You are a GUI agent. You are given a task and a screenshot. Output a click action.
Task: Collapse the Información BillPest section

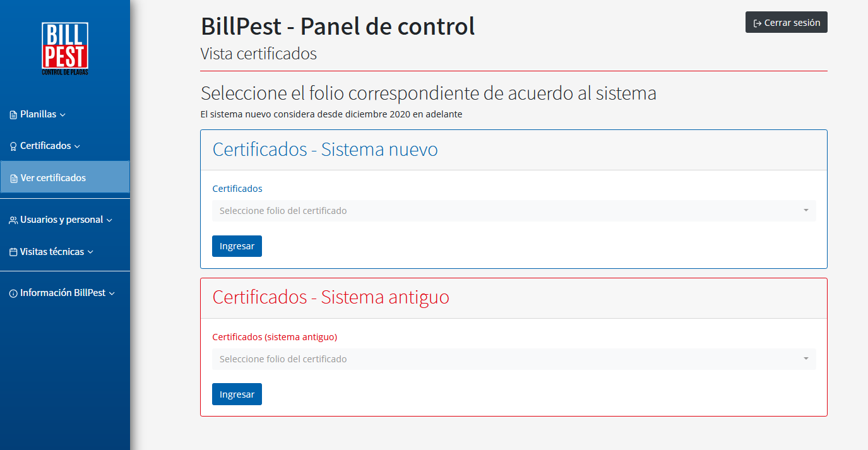click(61, 292)
